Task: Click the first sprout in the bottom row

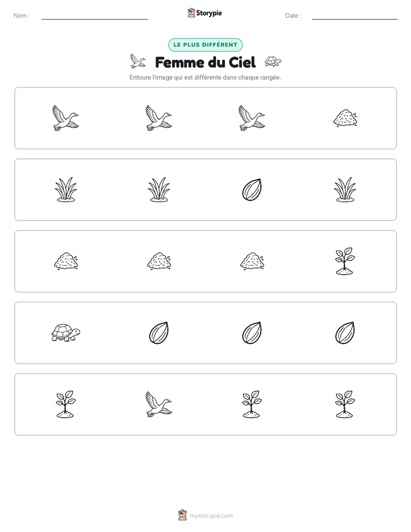Action: click(66, 404)
